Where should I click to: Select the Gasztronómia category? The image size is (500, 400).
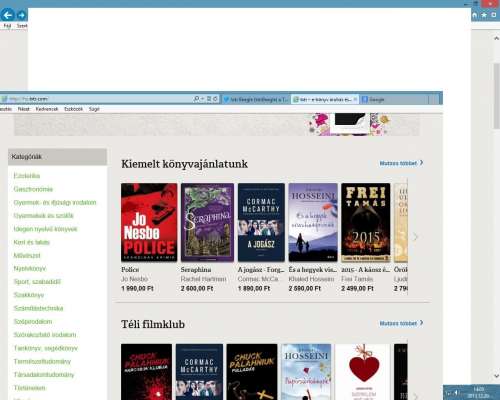33,189
